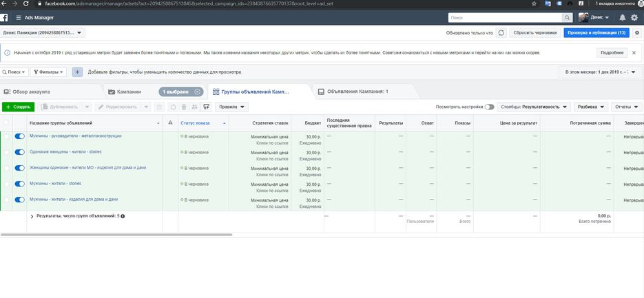The image size is (644, 298).
Task: Open the 'Столбцы: Результативность' dropdown
Action: 535,107
